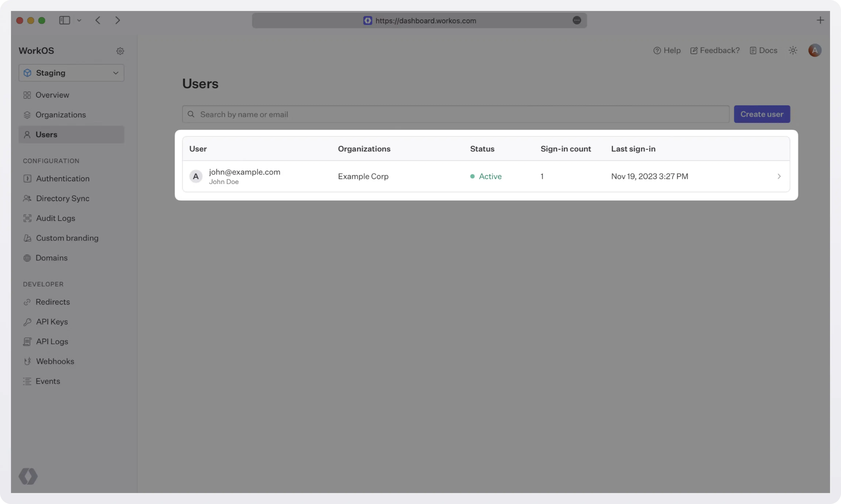Click the User column header
This screenshot has width=841, height=504.
pos(198,149)
